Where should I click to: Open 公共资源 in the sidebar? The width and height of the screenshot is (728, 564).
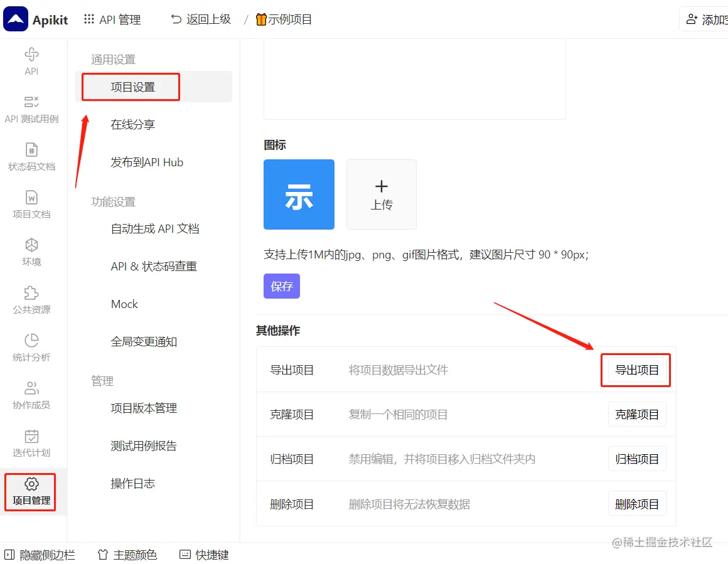(31, 301)
